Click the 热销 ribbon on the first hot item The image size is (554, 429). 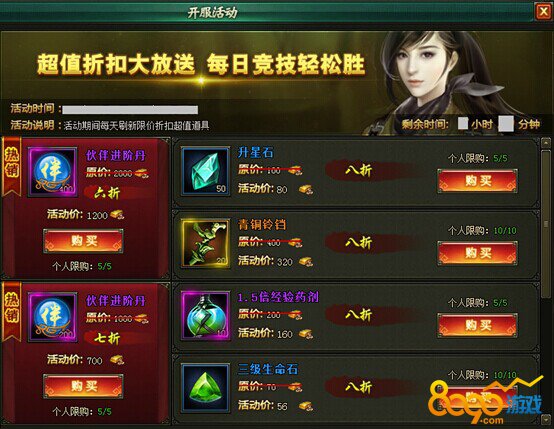coord(12,166)
